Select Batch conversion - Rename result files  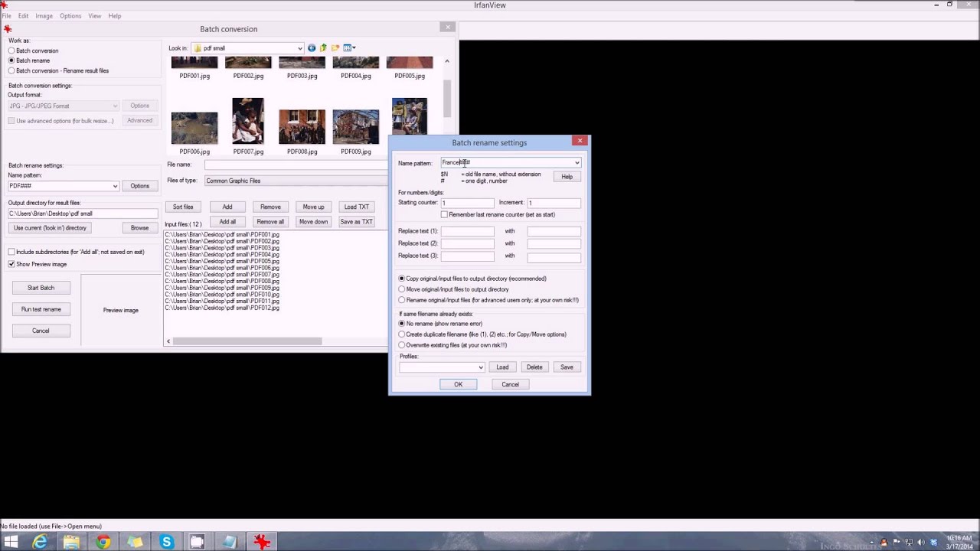coord(11,70)
